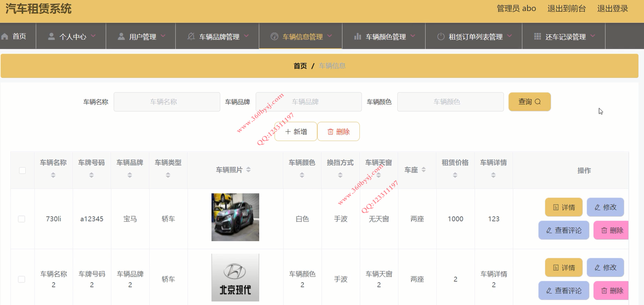Screen dimensions: 644x305
Task: Sort by 车辆类型 column arrows
Action: 168,175
